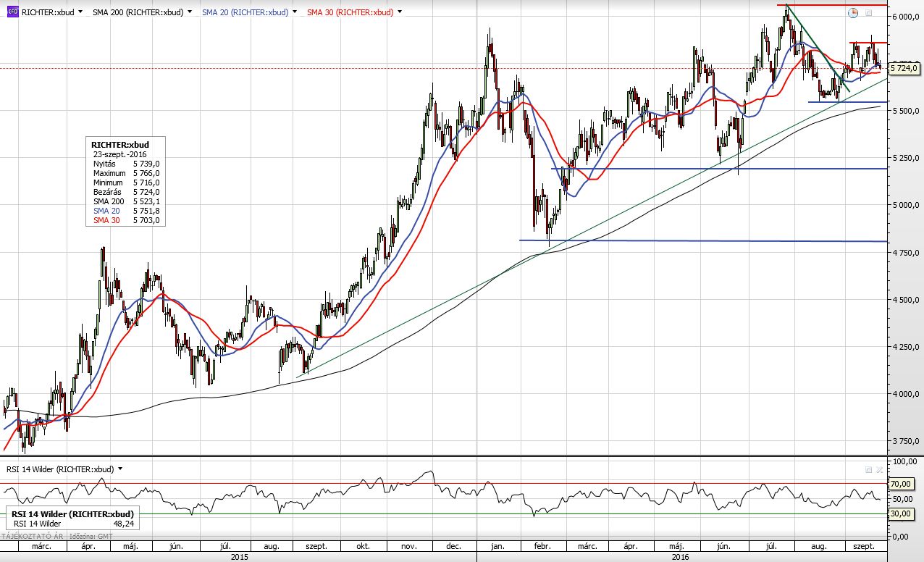Click the 4 250,0 price axis label
Viewport: 924px width, 562px height.
coord(906,347)
